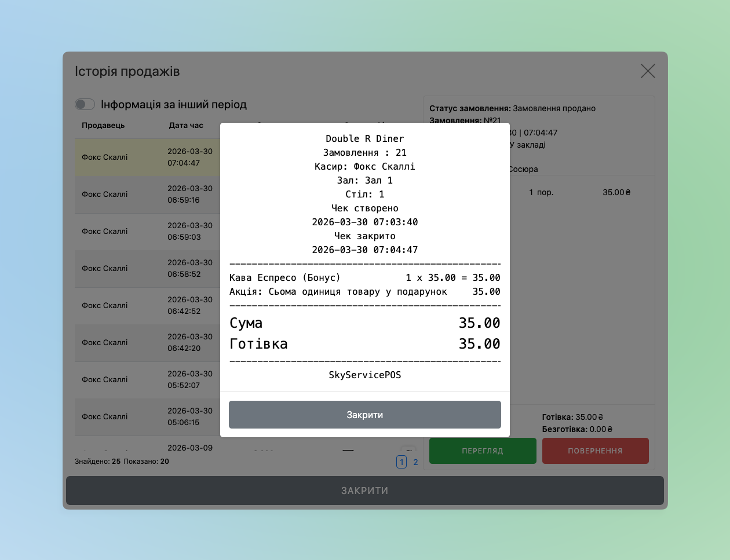The width and height of the screenshot is (730, 560).
Task: Select page 1 in the pagination
Action: pyautogui.click(x=401, y=462)
